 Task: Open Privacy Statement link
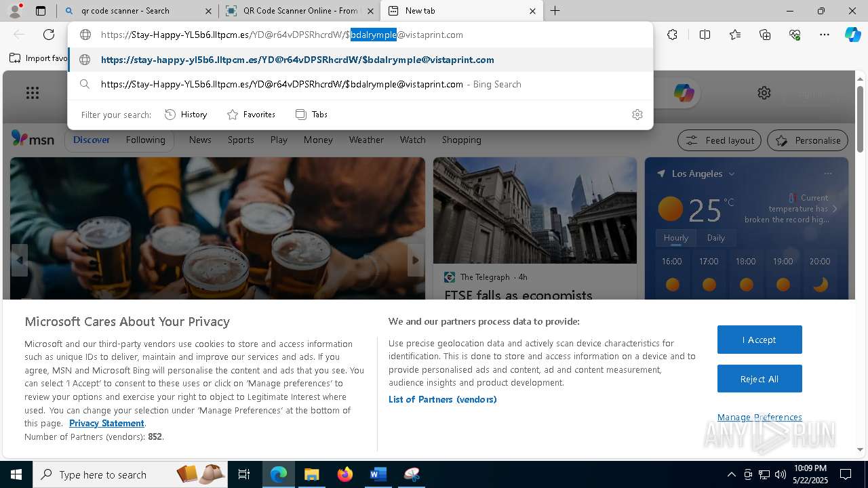[106, 423]
